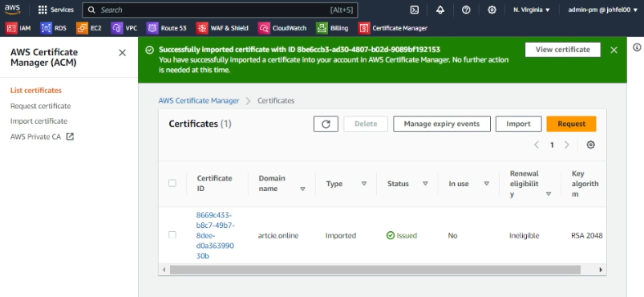
Task: Open the help question mark icon
Action: point(466,10)
